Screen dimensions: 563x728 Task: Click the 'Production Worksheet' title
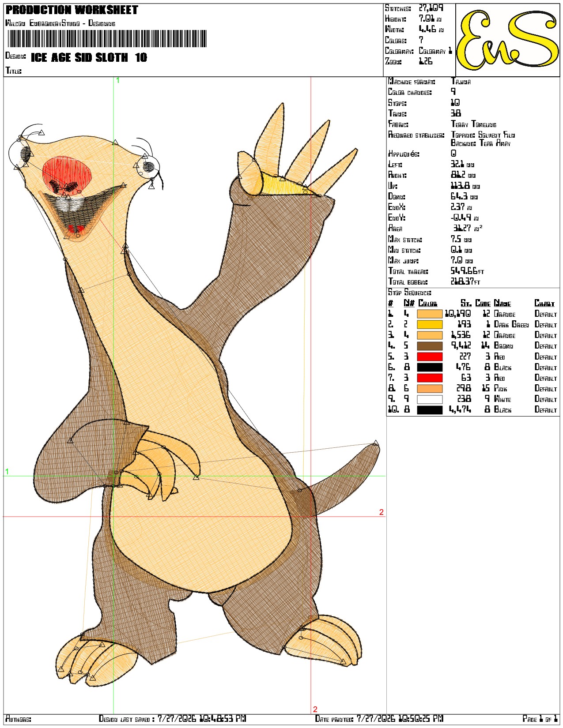72,10
